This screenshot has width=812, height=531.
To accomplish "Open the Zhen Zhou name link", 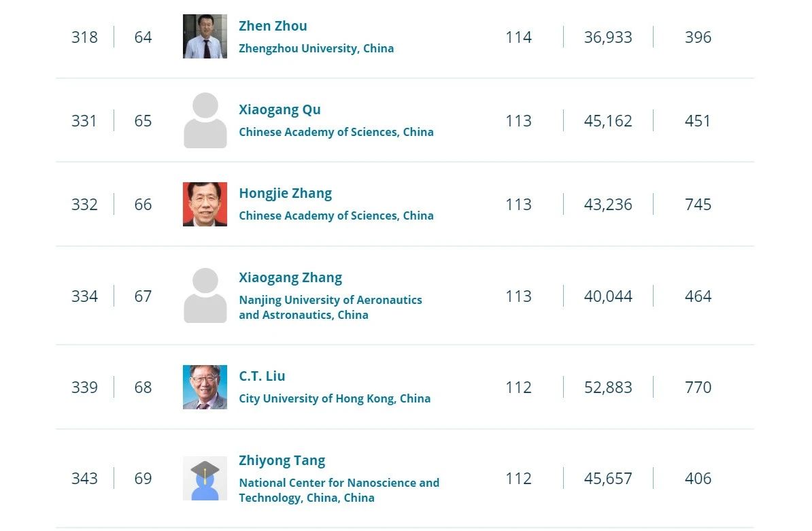I will pos(273,26).
